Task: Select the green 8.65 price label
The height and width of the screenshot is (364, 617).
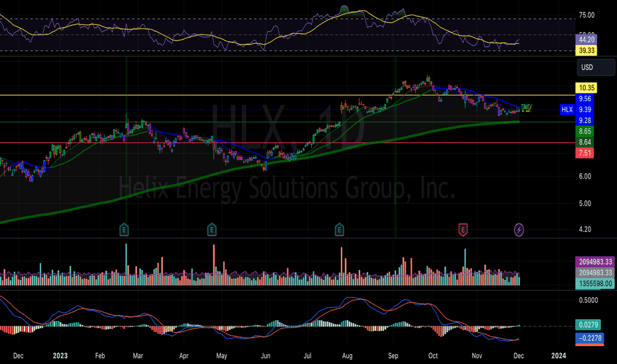Action: 585,131
